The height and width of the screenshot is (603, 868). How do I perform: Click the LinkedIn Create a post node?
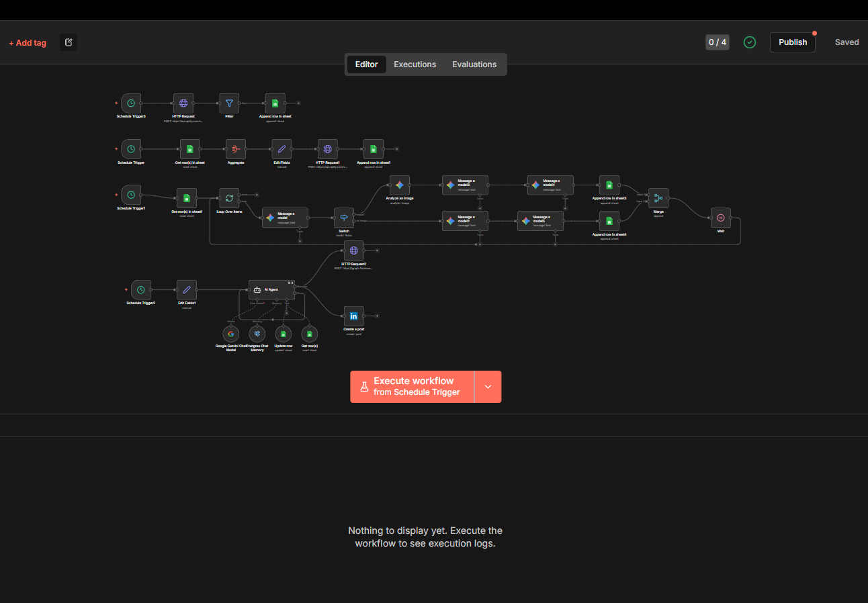(353, 316)
